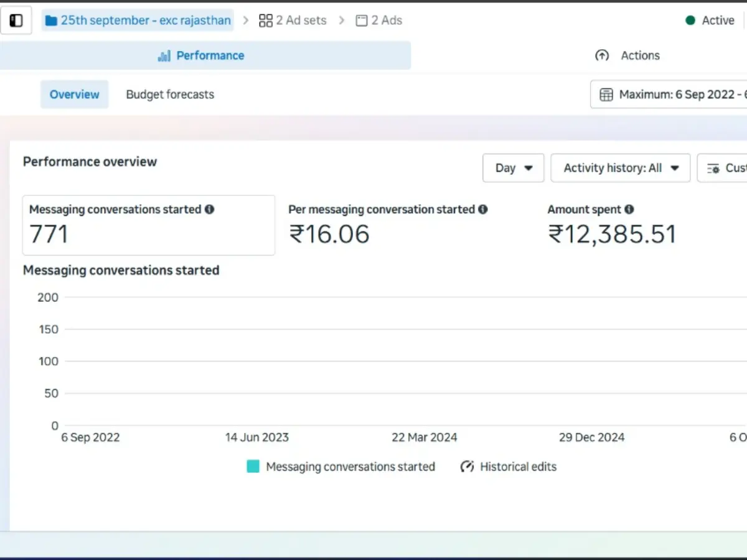This screenshot has width=747, height=560.
Task: Click the Actions upload arrow icon
Action: point(602,55)
